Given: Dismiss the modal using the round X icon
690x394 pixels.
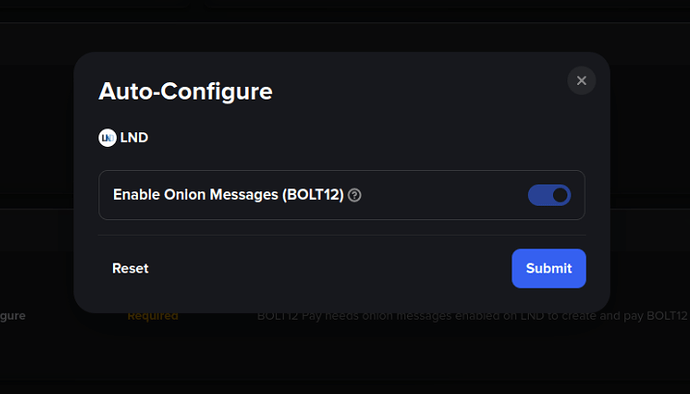Looking at the screenshot, I should [581, 81].
